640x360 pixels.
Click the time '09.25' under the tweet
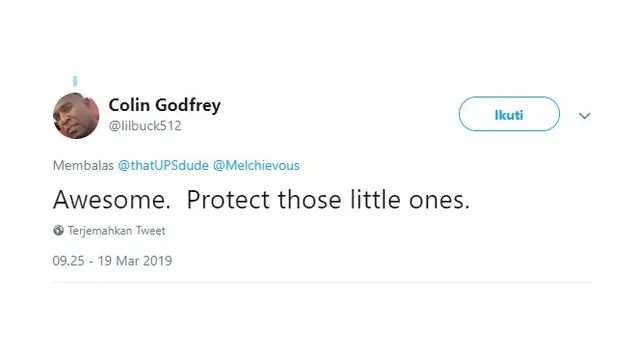pos(69,261)
